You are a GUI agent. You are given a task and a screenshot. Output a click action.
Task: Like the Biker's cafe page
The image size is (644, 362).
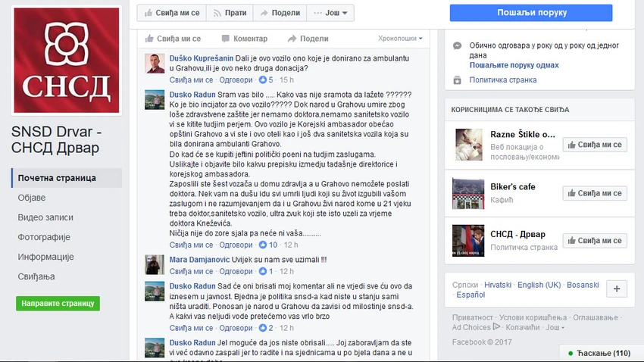[595, 193]
